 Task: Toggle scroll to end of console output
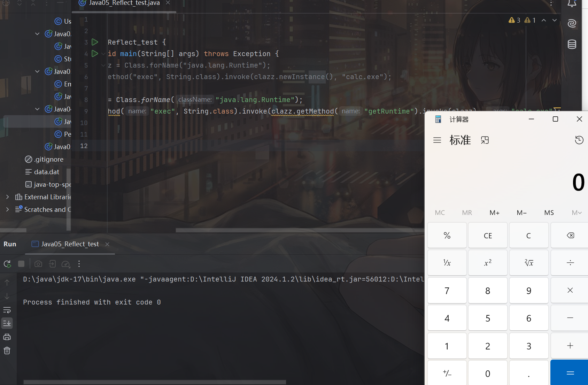pos(7,323)
